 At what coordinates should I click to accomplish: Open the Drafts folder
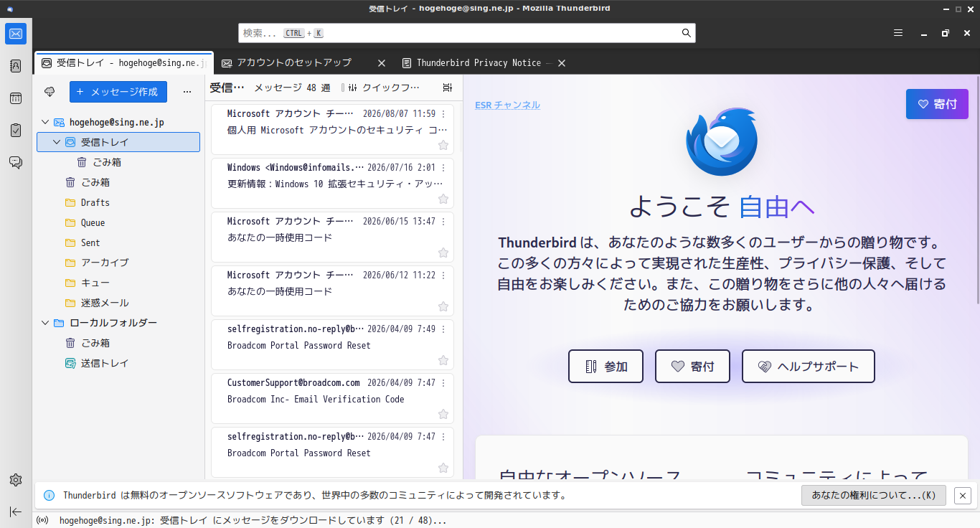[x=118, y=203]
